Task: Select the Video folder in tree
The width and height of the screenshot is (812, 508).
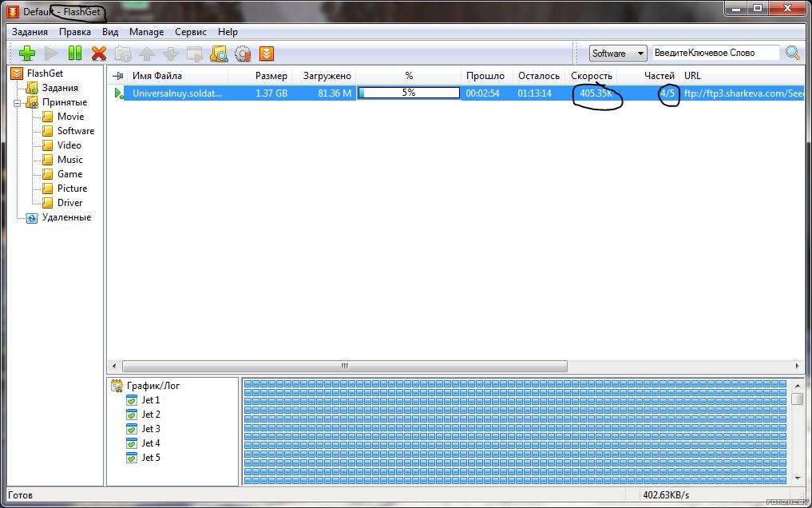Action: point(69,145)
